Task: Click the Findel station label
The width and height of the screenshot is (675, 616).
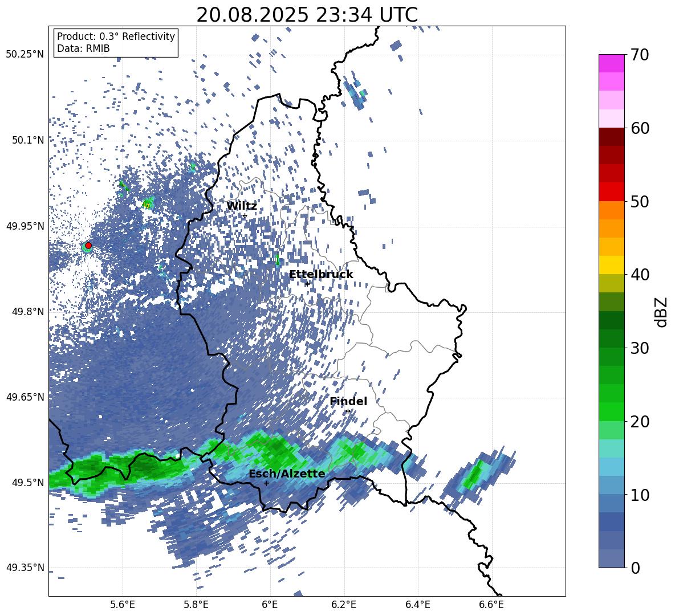Action: point(348,401)
